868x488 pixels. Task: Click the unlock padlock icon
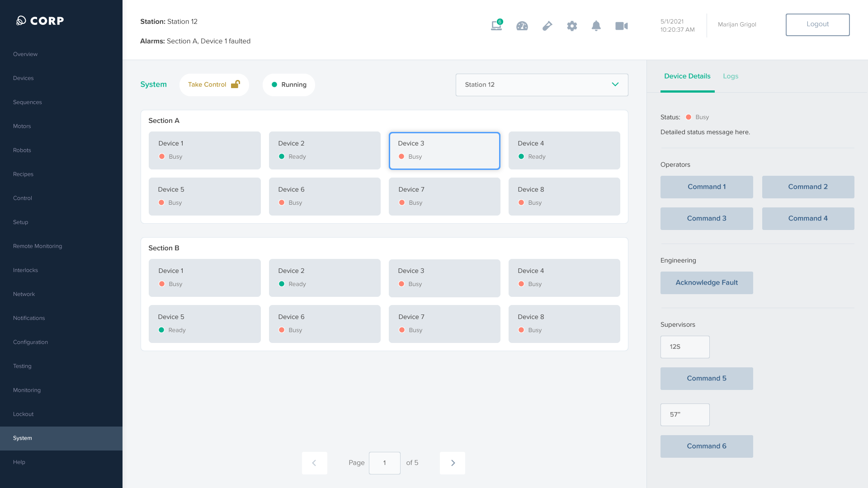236,84
